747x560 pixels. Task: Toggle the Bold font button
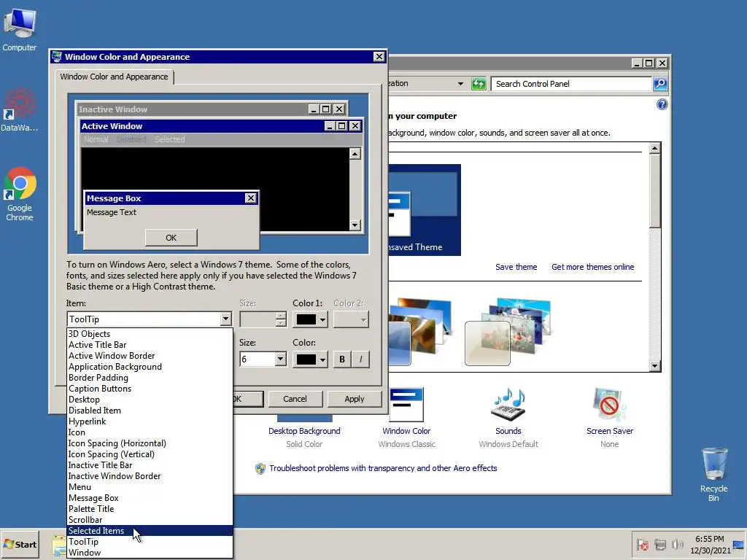[x=341, y=359]
